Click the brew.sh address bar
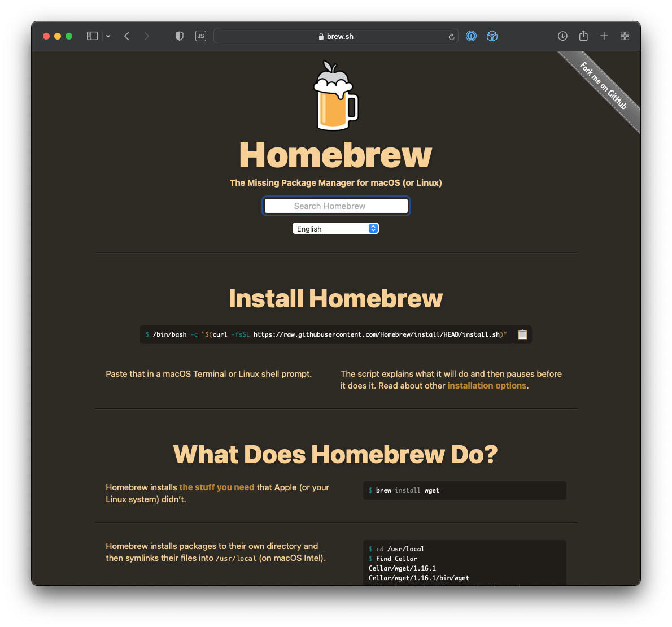The image size is (672, 627). (335, 36)
